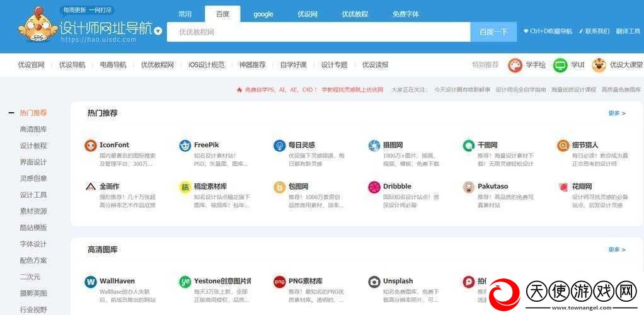Click the 全画作 triangle icon
Image resolution: width=644 pixels, height=315 pixels.
pos(90,187)
